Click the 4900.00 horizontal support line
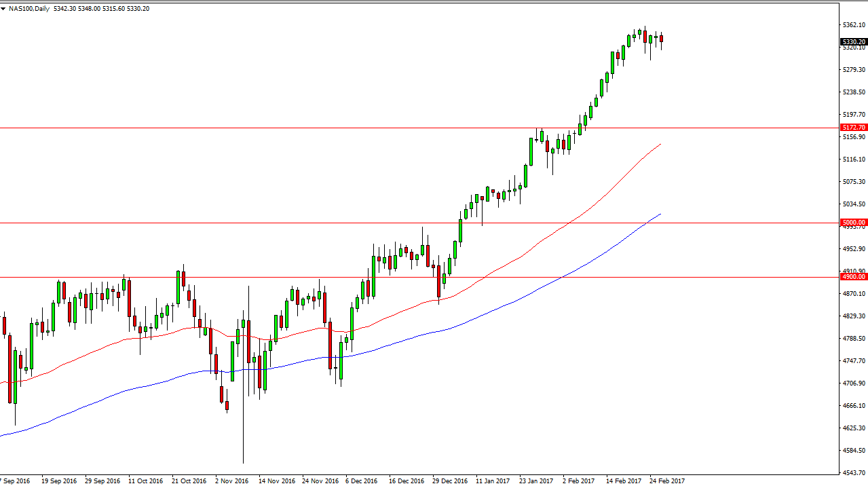This screenshot has width=868, height=488. click(271, 276)
